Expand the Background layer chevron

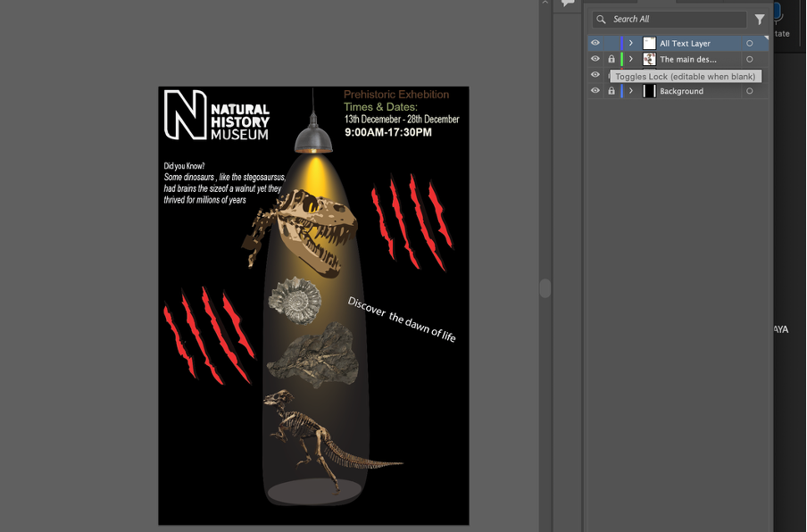pyautogui.click(x=631, y=91)
